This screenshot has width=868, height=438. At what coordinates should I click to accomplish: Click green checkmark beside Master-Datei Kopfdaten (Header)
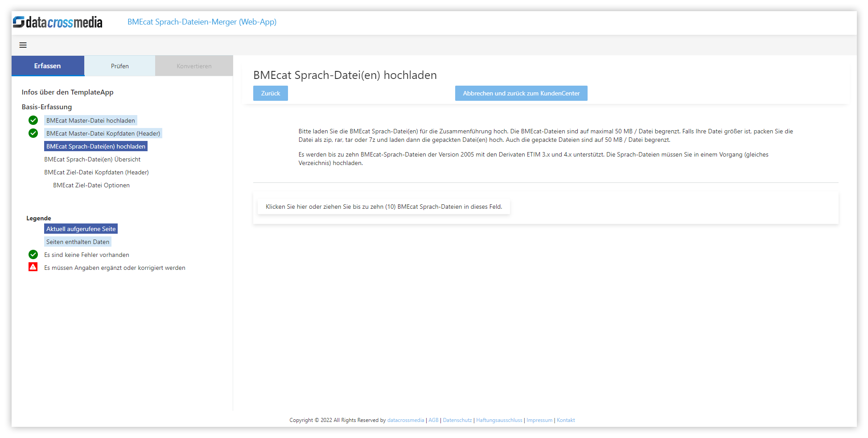(x=33, y=133)
